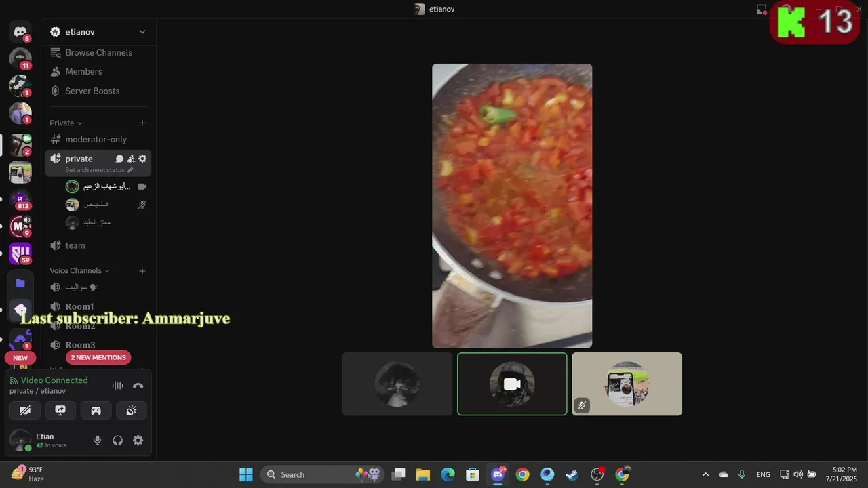The image size is (868, 488).
Task: Open moderator-only text channel
Action: pos(99,139)
